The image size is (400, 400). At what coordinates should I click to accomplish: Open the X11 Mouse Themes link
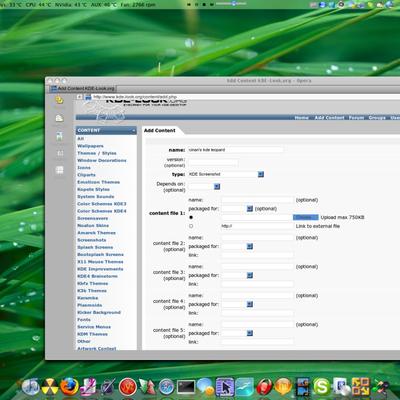coord(100,262)
